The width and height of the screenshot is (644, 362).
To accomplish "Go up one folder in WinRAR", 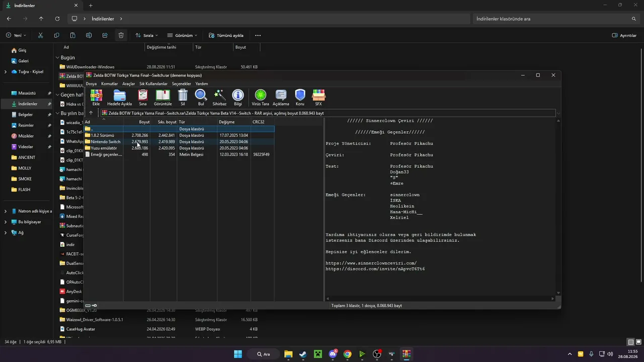I will pyautogui.click(x=91, y=113).
